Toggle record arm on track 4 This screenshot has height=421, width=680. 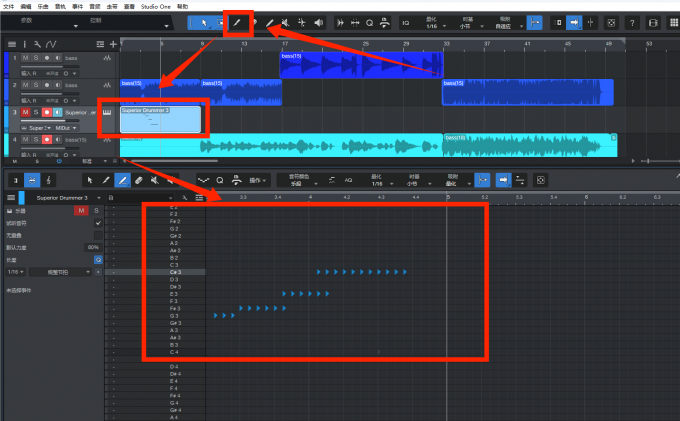(x=46, y=139)
